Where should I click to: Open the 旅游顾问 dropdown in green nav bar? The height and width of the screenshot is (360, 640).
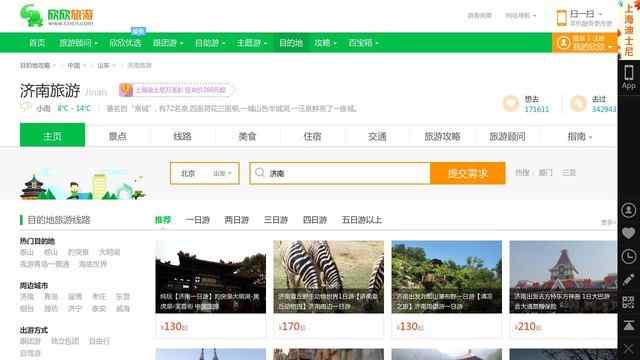coord(78,43)
